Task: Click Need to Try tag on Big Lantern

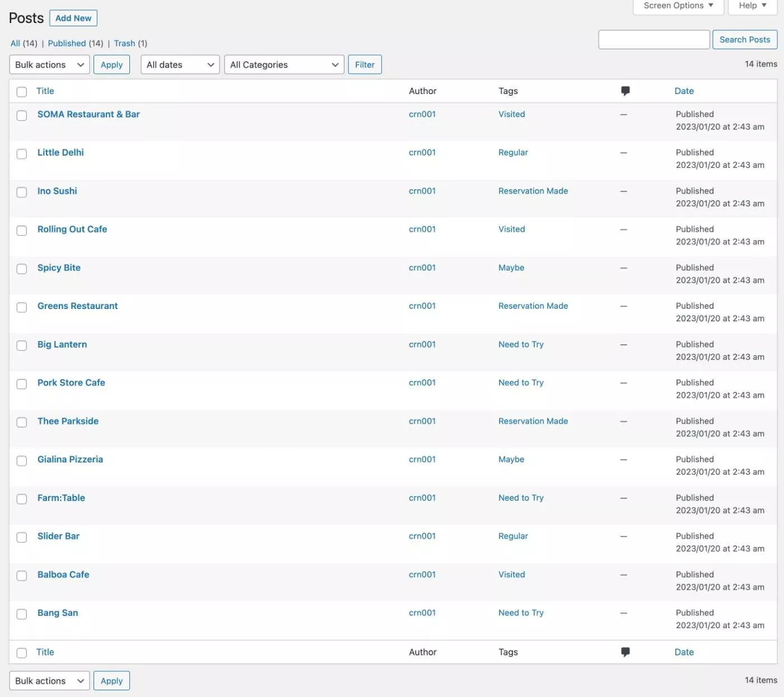Action: (521, 345)
